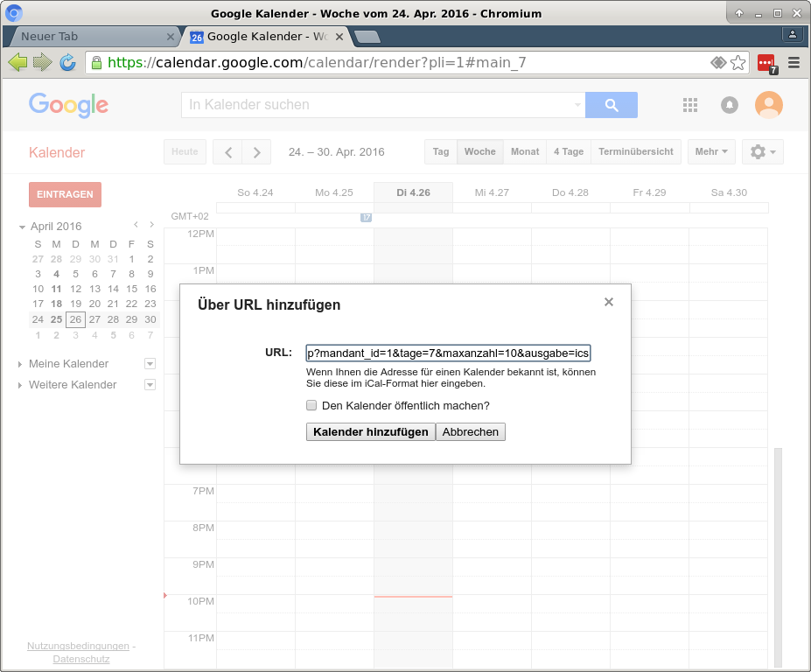Open the Google notifications bell
The image size is (811, 672).
click(x=729, y=105)
